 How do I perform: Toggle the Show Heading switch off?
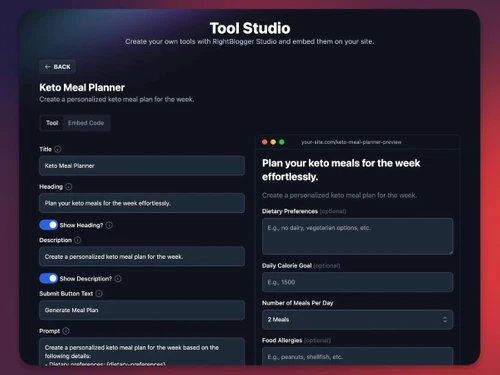point(49,225)
